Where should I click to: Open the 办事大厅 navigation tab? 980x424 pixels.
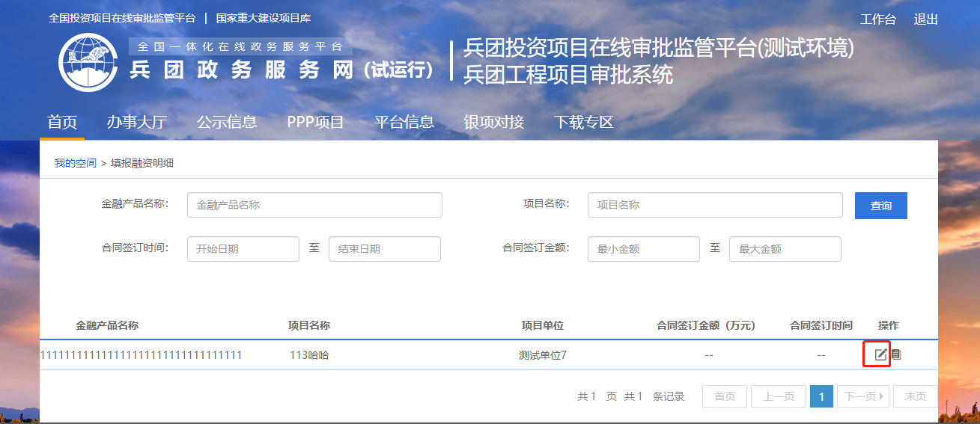pos(136,122)
